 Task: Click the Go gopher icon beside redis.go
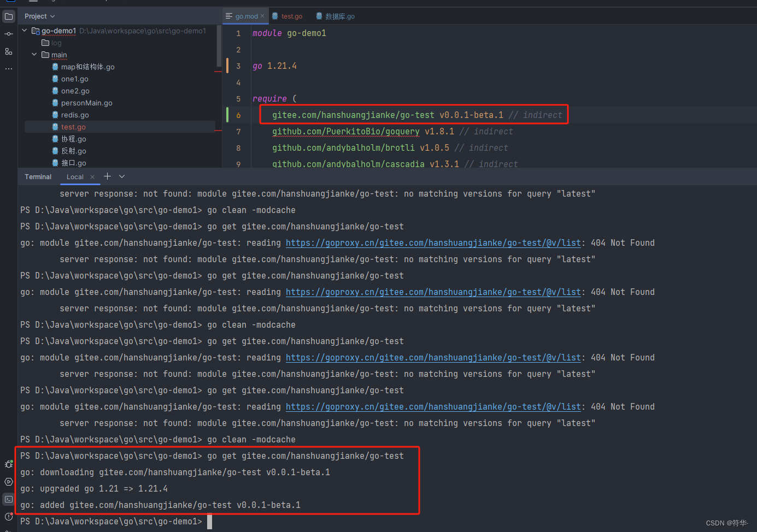pos(55,115)
